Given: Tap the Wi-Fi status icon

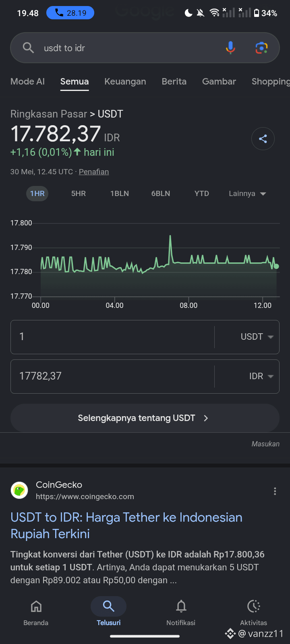Looking at the screenshot, I should [215, 13].
